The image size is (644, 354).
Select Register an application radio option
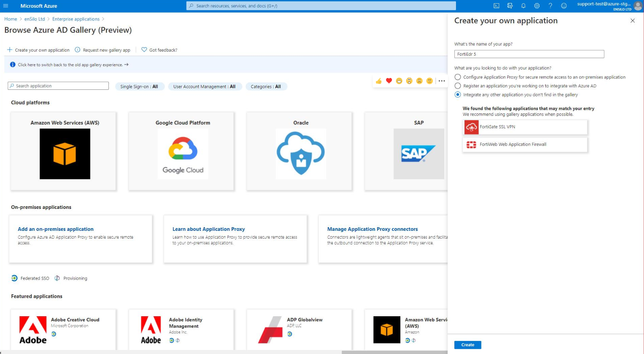click(x=458, y=86)
